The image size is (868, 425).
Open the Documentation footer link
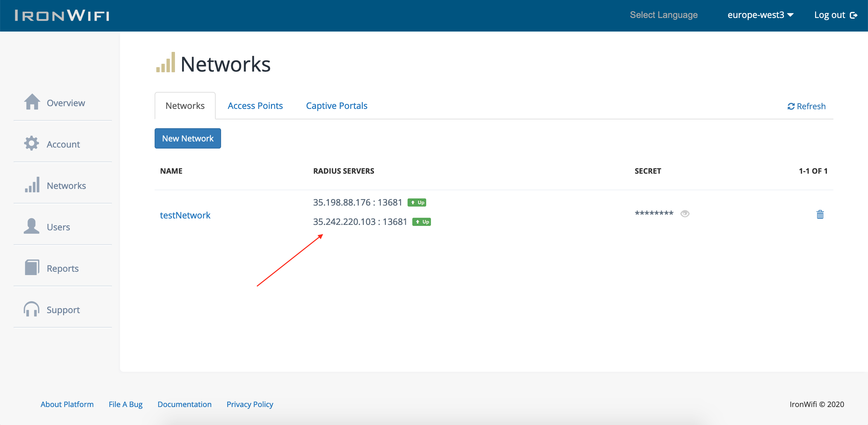[185, 404]
